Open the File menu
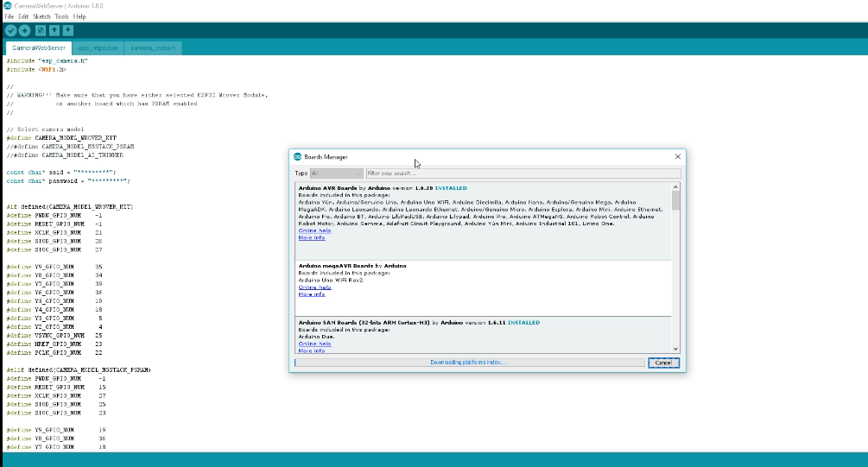Image resolution: width=868 pixels, height=467 pixels. click(x=10, y=16)
